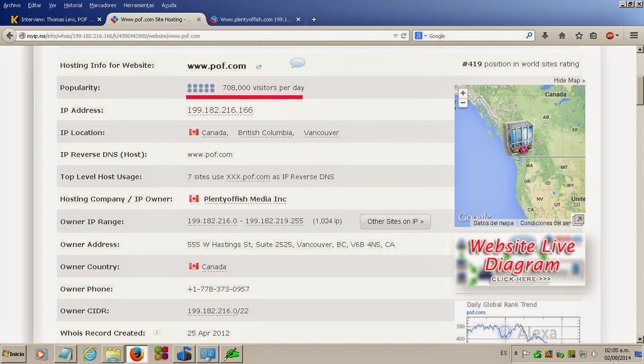Open the Herramientas menu
644x364 pixels.
click(x=139, y=5)
